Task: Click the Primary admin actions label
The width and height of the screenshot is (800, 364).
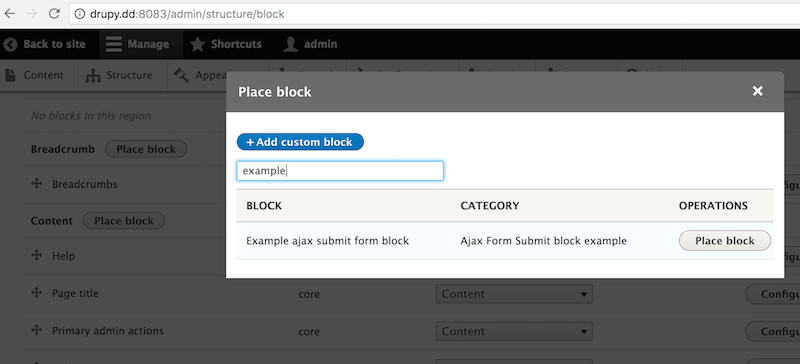Action: [x=108, y=331]
